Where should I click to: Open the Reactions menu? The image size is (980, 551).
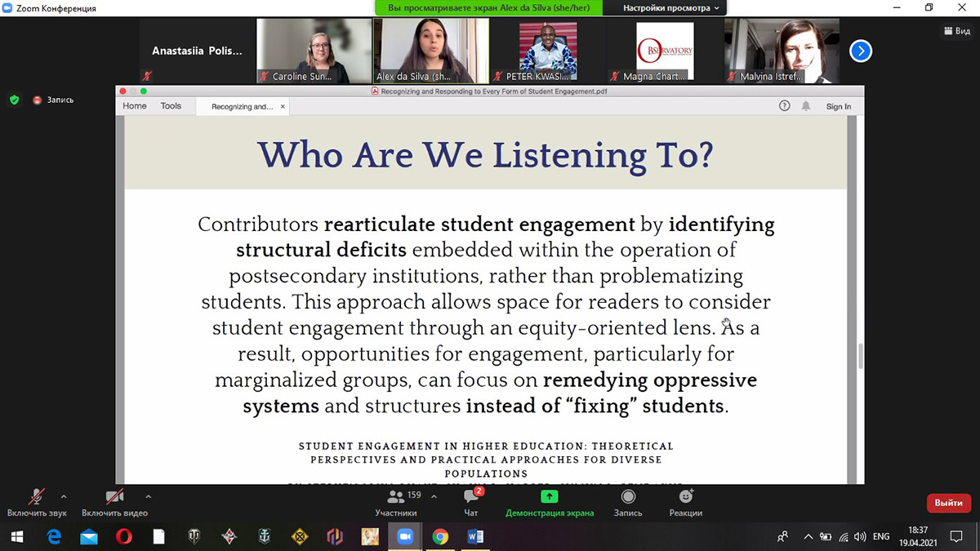coord(686,496)
